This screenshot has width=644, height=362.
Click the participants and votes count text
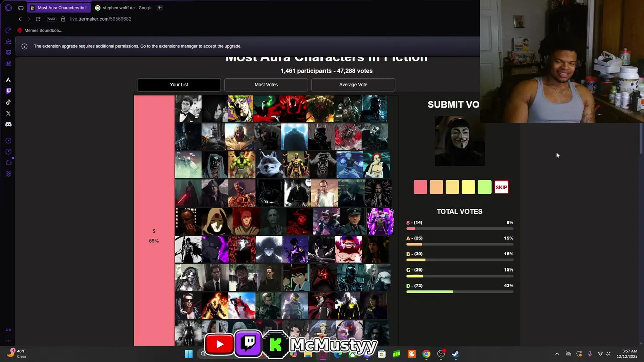[x=327, y=71]
